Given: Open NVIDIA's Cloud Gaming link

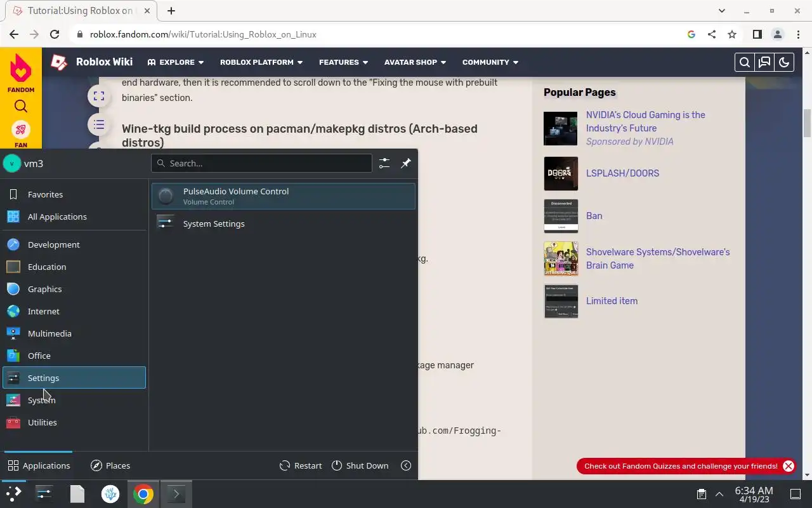Looking at the screenshot, I should point(645,121).
